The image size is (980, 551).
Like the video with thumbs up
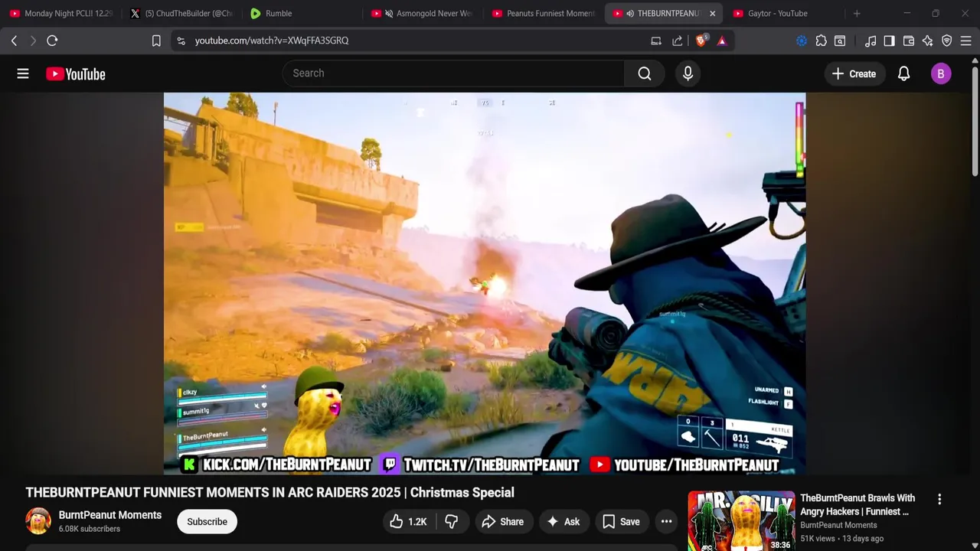click(407, 522)
